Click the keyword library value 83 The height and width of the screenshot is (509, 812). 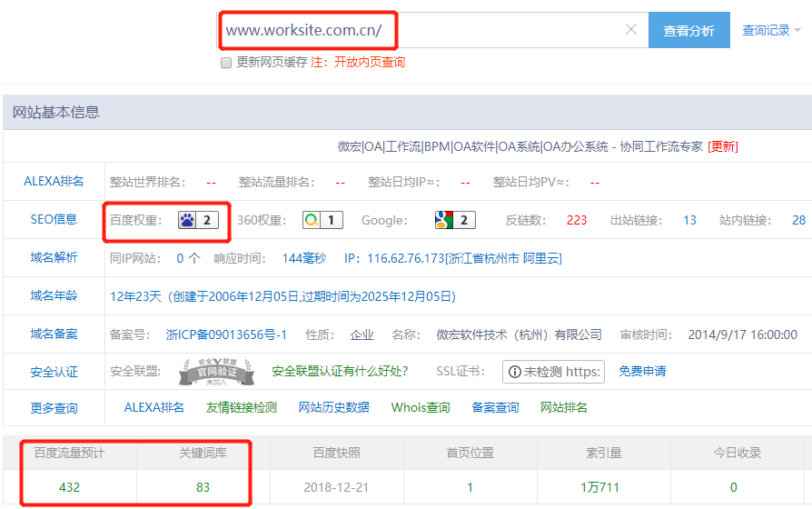[203, 488]
